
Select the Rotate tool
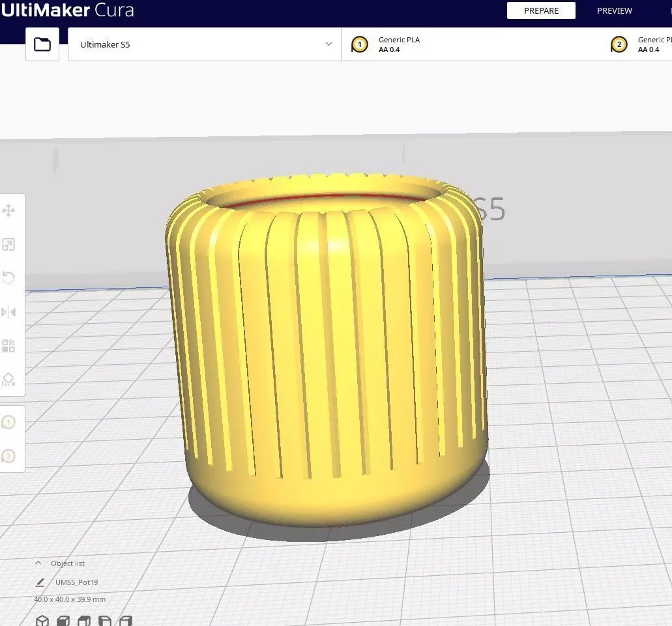[8, 278]
